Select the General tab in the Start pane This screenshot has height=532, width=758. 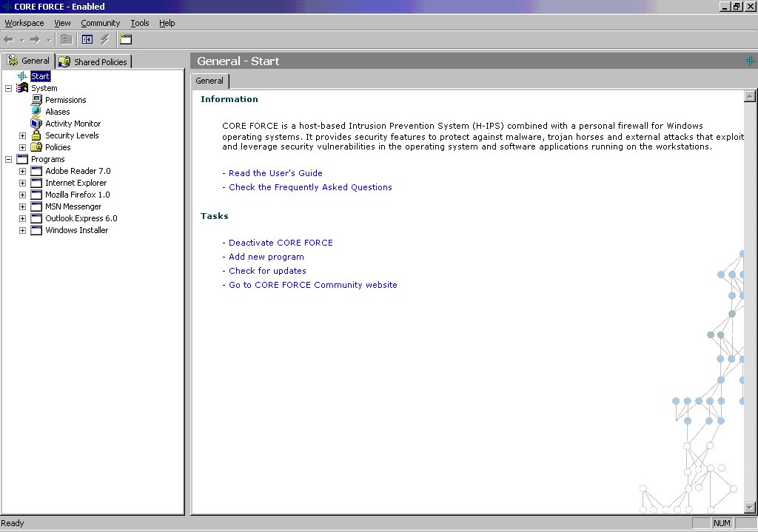click(209, 81)
